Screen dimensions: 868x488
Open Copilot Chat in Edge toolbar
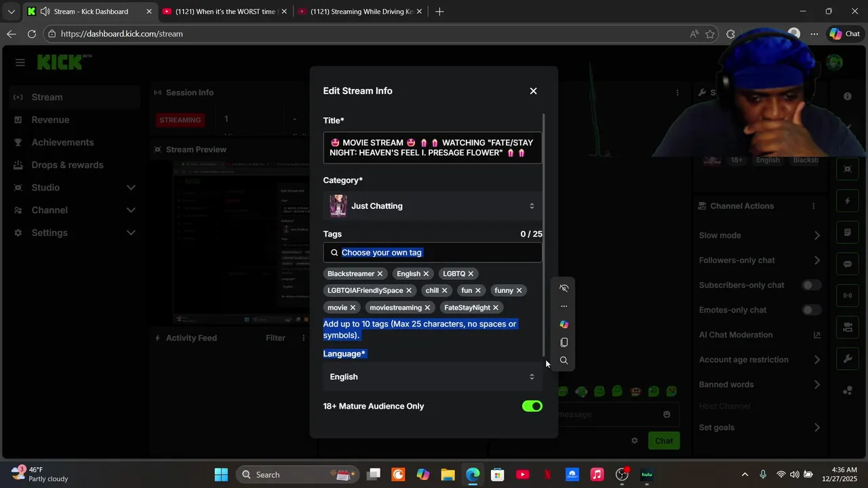pos(844,34)
